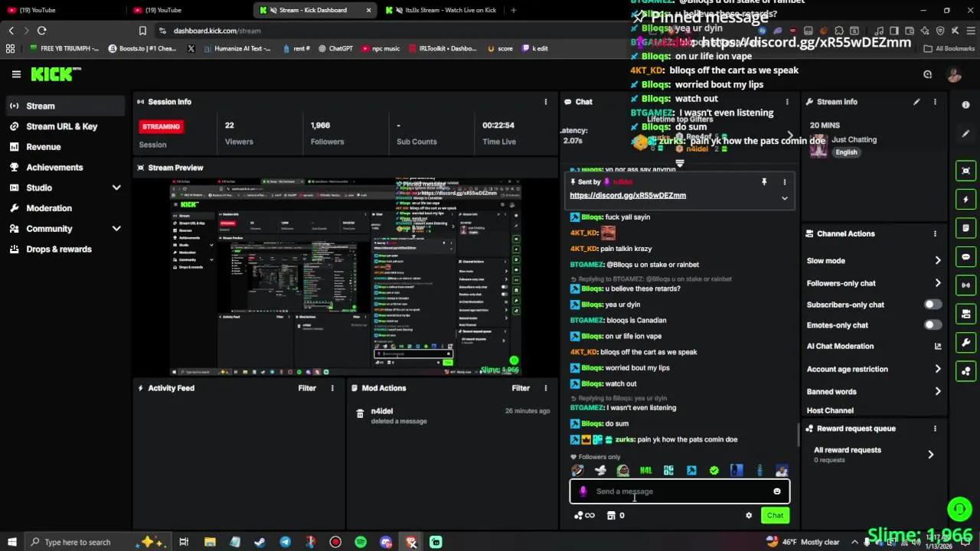This screenshot has height=551, width=980.
Task: Unpin the pinned chat message
Action: [764, 182]
